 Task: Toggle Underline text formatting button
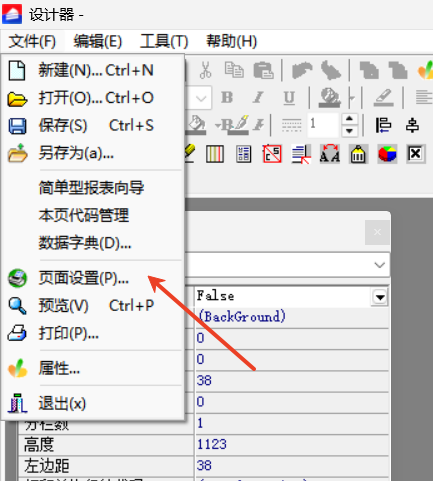(289, 98)
